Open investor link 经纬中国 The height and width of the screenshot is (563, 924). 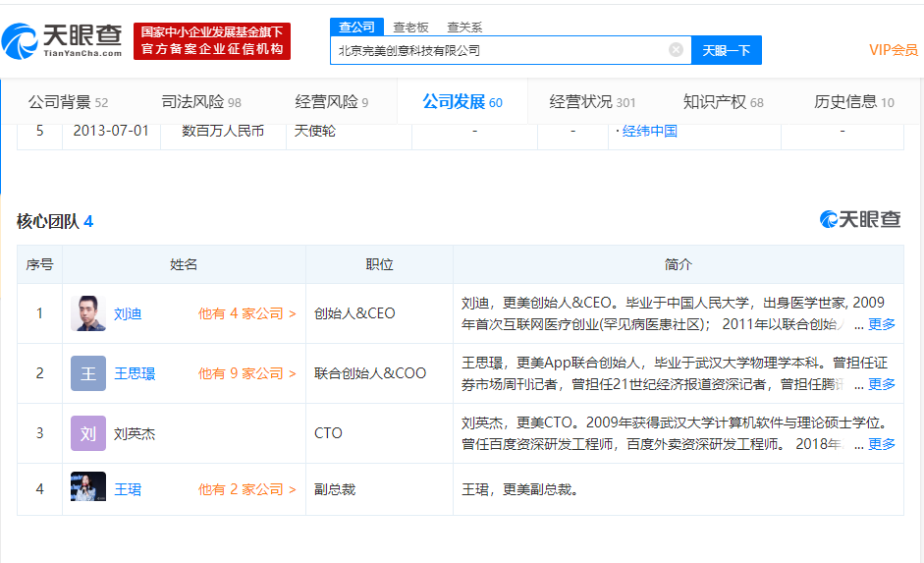649,131
